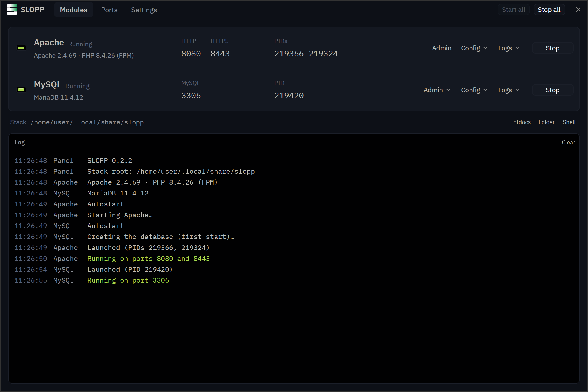588x392 pixels.
Task: Click the 'MariaDB 11.4.12' module subtitle
Action: [x=59, y=97]
